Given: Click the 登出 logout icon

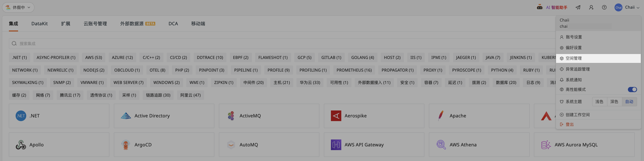Looking at the screenshot, I should click(562, 125).
